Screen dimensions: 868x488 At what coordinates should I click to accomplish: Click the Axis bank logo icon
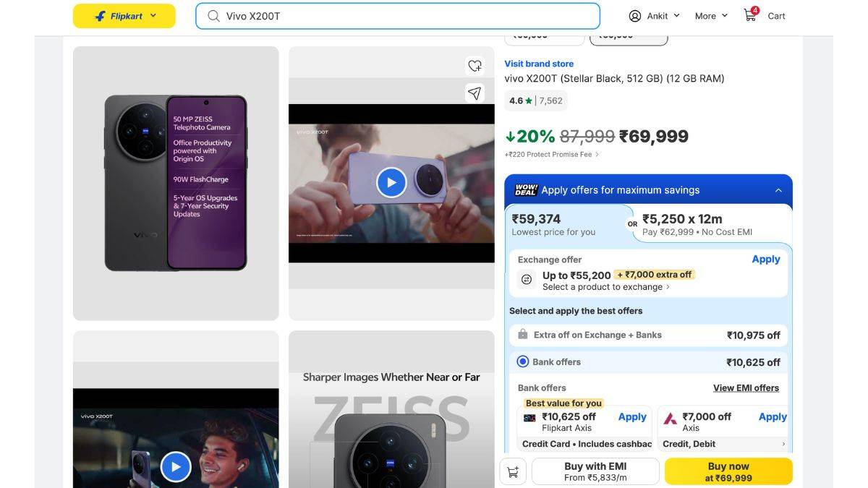pyautogui.click(x=671, y=418)
